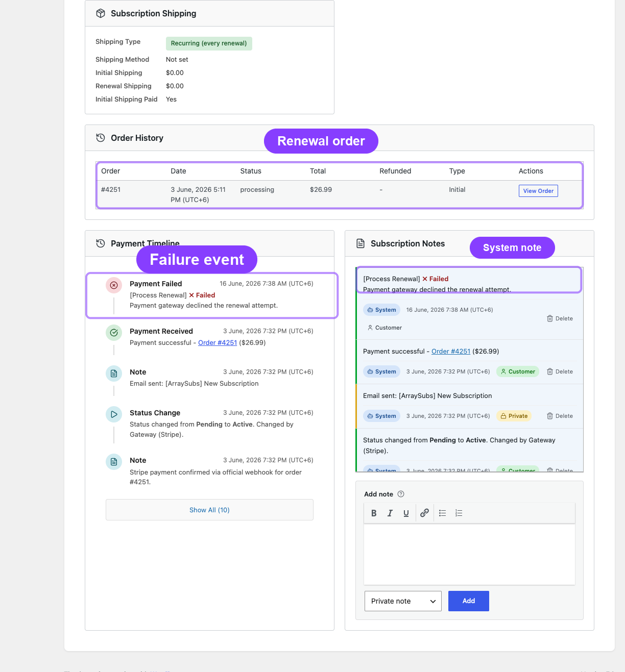Click the Payment Failed red icon

[x=114, y=285]
